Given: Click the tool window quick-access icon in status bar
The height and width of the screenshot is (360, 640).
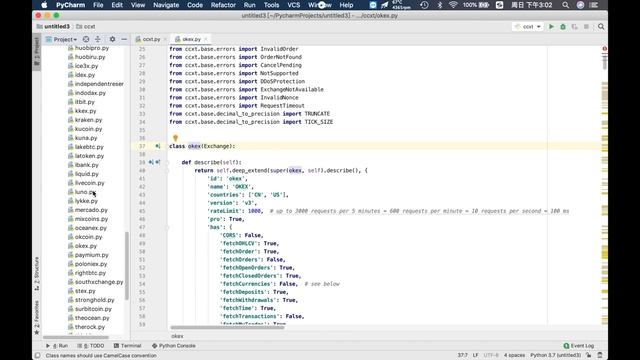Looking at the screenshot, I should (38, 356).
